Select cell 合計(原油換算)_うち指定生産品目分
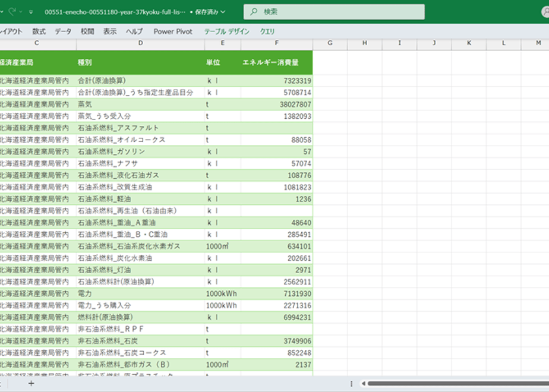Screen dimensions: 549x392 click(140, 93)
